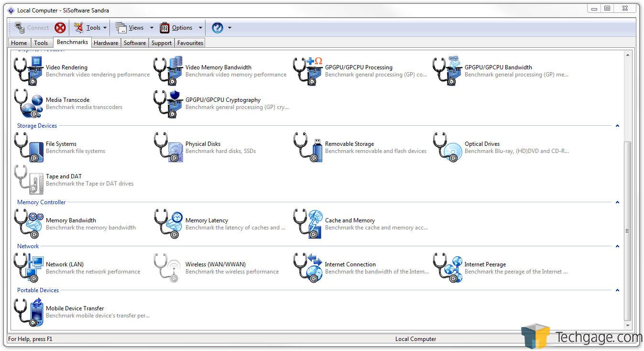Click the scrollbar down arrow

pyautogui.click(x=628, y=326)
